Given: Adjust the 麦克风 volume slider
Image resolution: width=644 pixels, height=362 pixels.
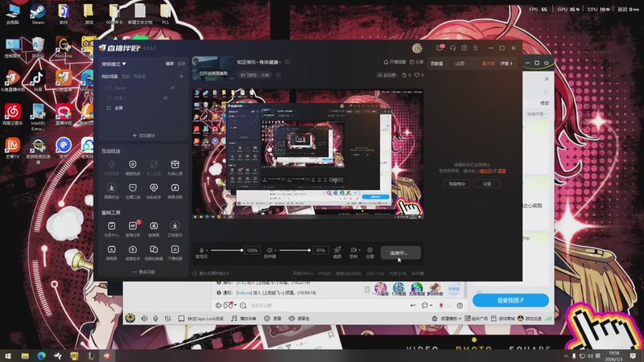Looking at the screenshot, I should coord(226,250).
